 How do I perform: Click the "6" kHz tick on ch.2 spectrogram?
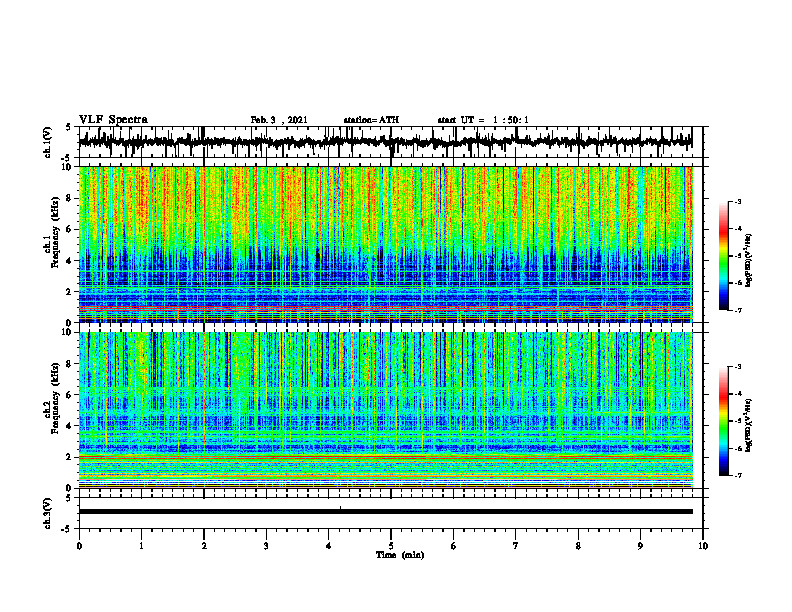tap(70, 395)
